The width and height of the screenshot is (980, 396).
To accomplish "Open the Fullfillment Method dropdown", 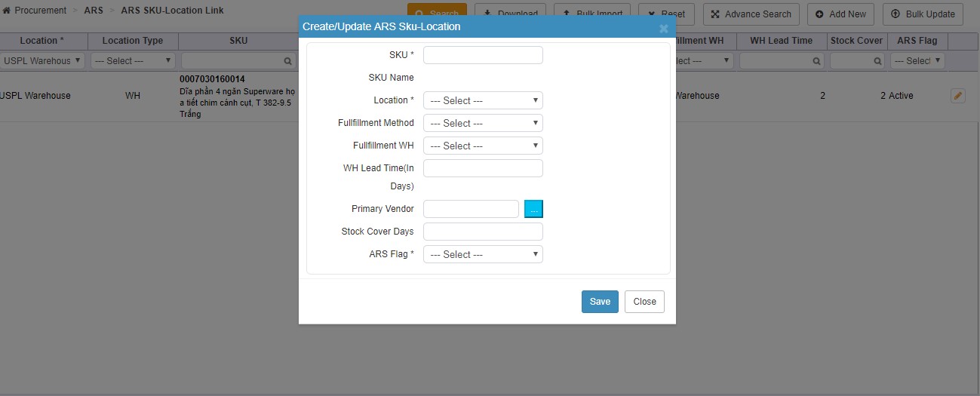I will point(483,123).
